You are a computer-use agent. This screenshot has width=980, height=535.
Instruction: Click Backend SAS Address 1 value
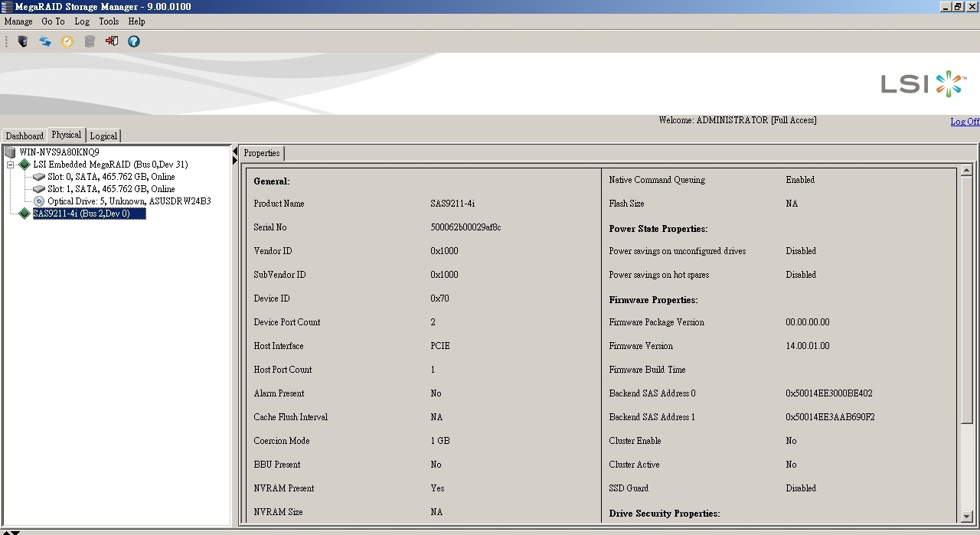click(x=830, y=417)
